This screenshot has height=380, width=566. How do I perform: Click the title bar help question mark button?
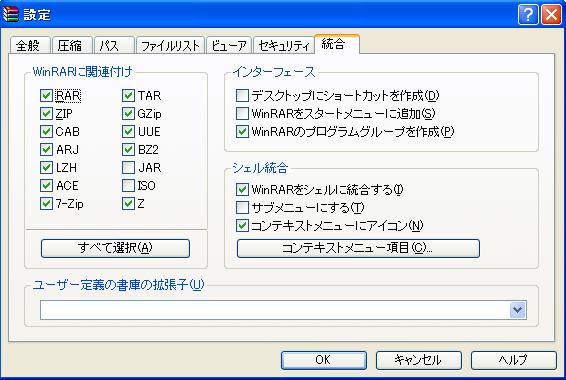pyautogui.click(x=528, y=15)
